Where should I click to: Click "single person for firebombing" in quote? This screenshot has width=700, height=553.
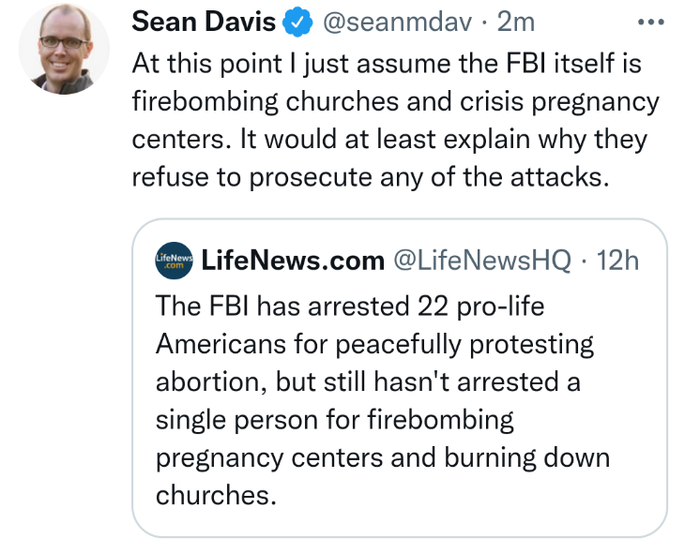[x=334, y=420]
